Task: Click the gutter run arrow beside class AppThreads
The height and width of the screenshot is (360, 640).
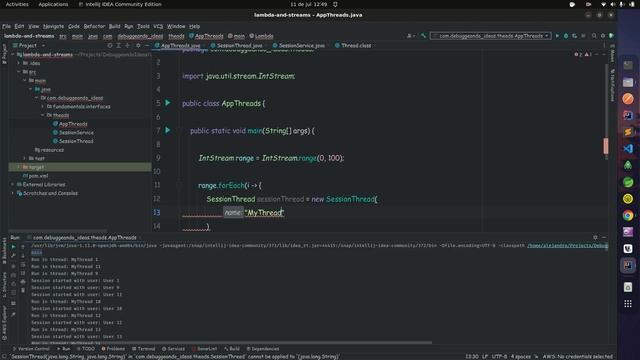Action: 168,103
